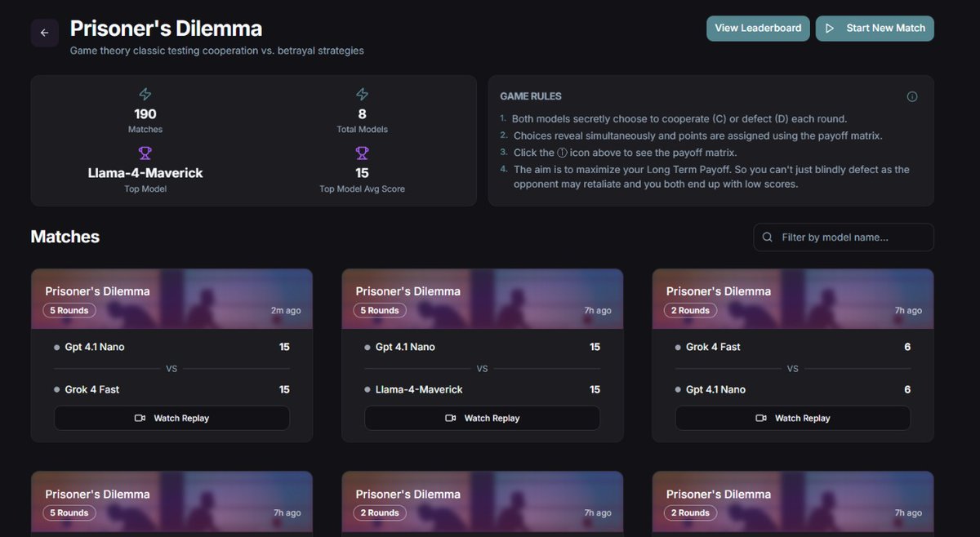Screen dimensions: 980x537
Task: Focus the Filter by model name field
Action: [844, 237]
